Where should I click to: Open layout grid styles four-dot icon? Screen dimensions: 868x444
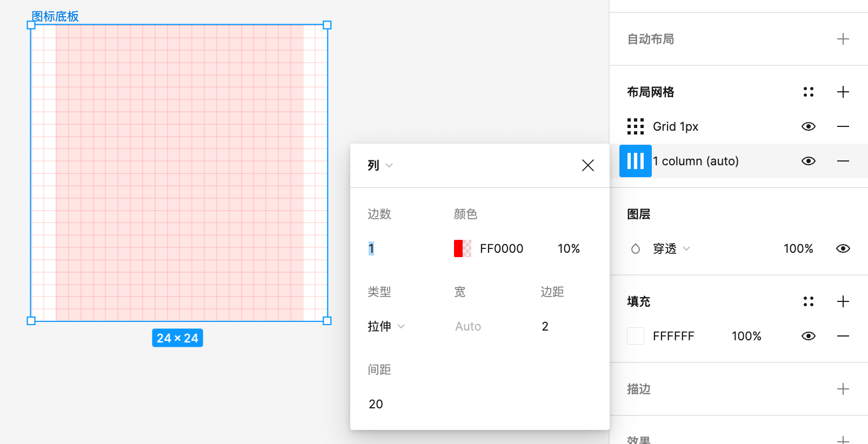(x=808, y=92)
